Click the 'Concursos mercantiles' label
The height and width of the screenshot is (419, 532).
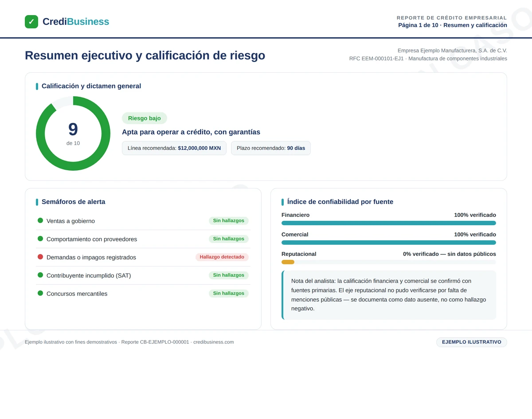pos(77,294)
